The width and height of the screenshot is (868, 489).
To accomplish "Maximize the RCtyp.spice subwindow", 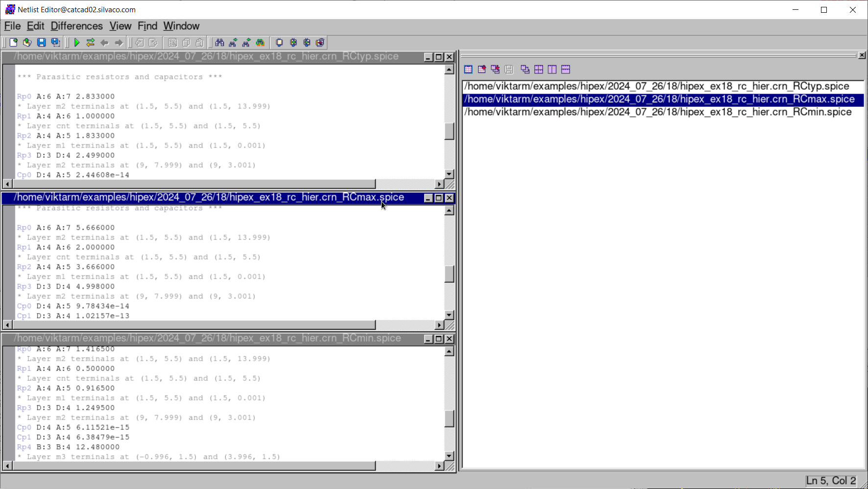I will click(x=439, y=57).
